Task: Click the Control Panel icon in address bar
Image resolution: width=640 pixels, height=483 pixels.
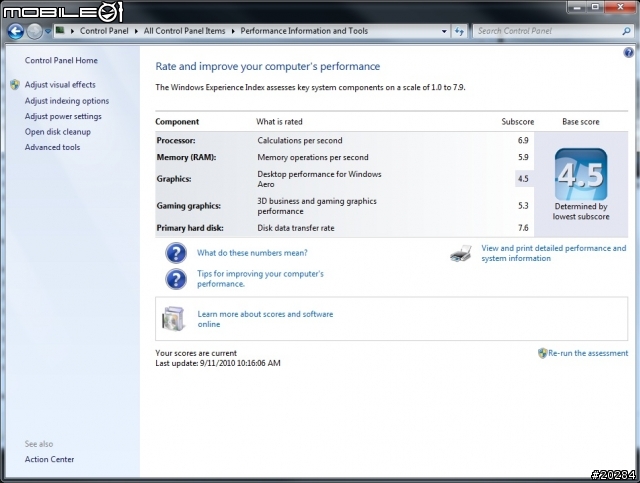Action: click(60, 31)
